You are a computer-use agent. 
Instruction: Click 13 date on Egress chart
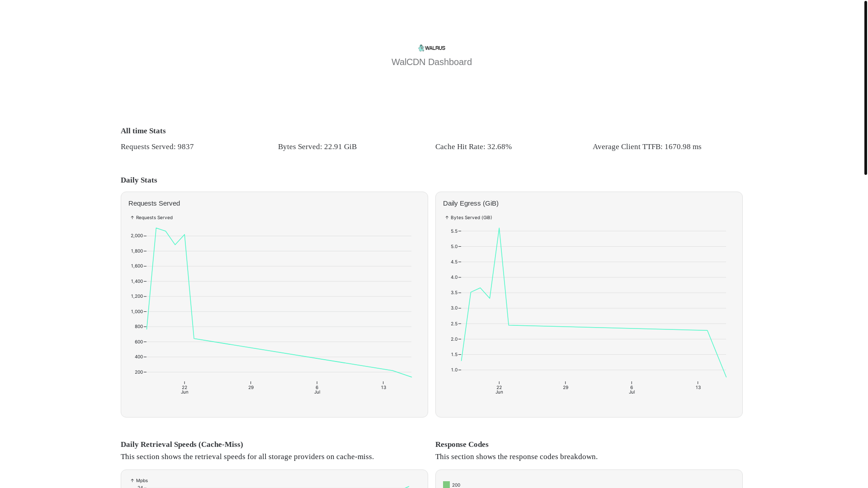[x=698, y=388]
